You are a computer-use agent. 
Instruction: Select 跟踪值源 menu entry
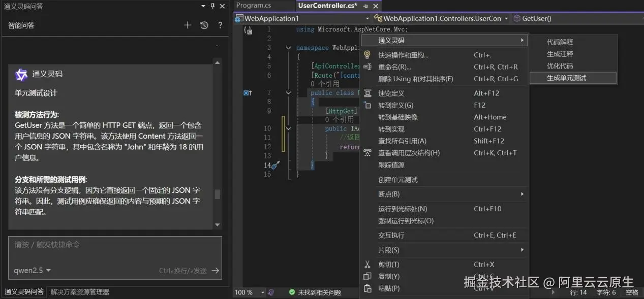(444, 165)
